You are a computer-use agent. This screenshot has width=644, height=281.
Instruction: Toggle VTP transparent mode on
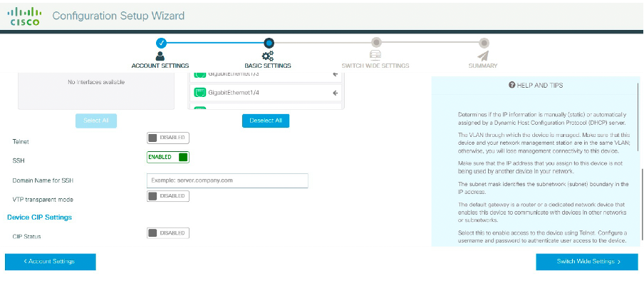pyautogui.click(x=168, y=196)
